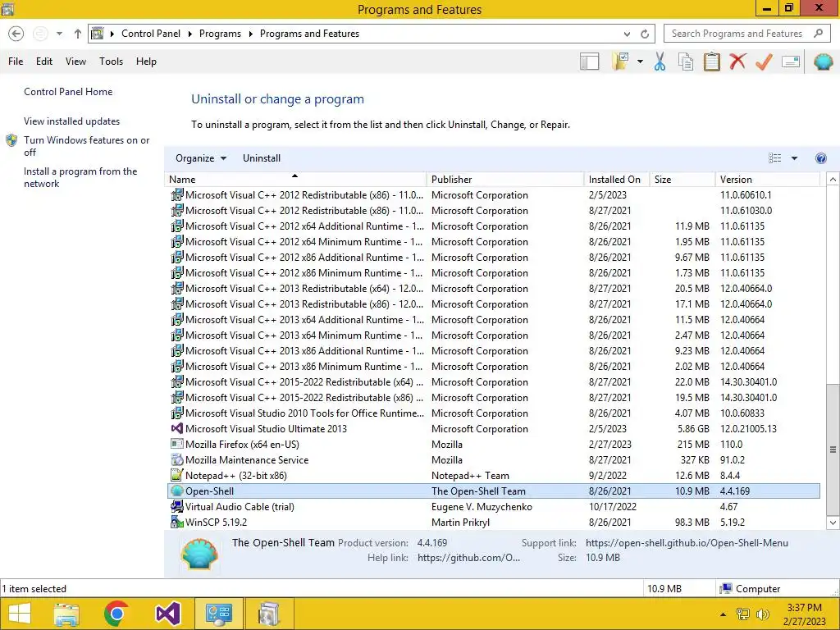The width and height of the screenshot is (840, 630).
Task: Open Visual Studio from taskbar
Action: (167, 614)
